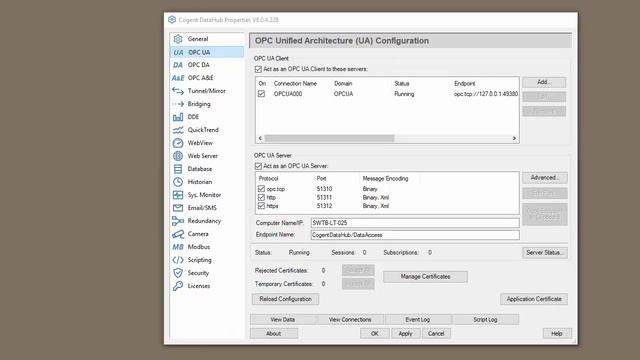Click the Web Server globe icon
The image size is (640, 360).
[x=178, y=156]
